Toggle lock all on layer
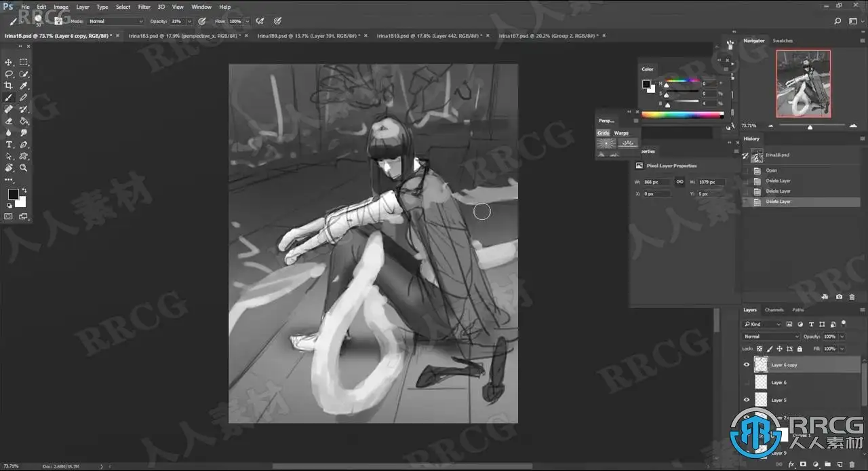868x471 pixels. point(800,349)
